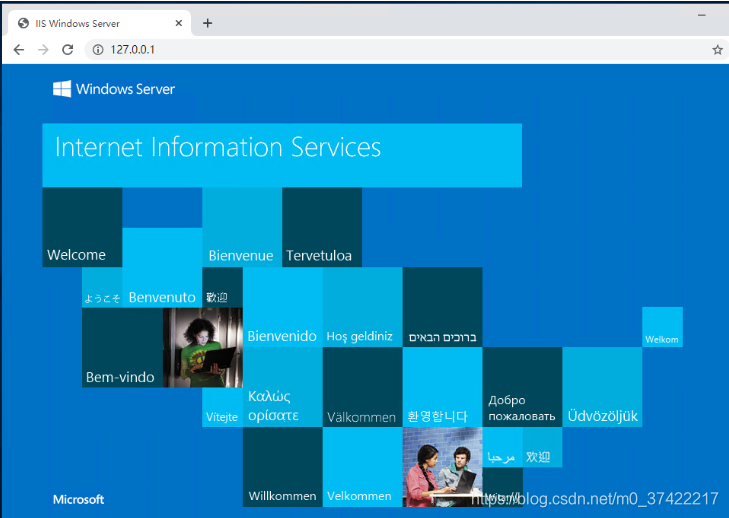Click the Windows Server logo
The height and width of the screenshot is (518, 729).
tap(114, 89)
